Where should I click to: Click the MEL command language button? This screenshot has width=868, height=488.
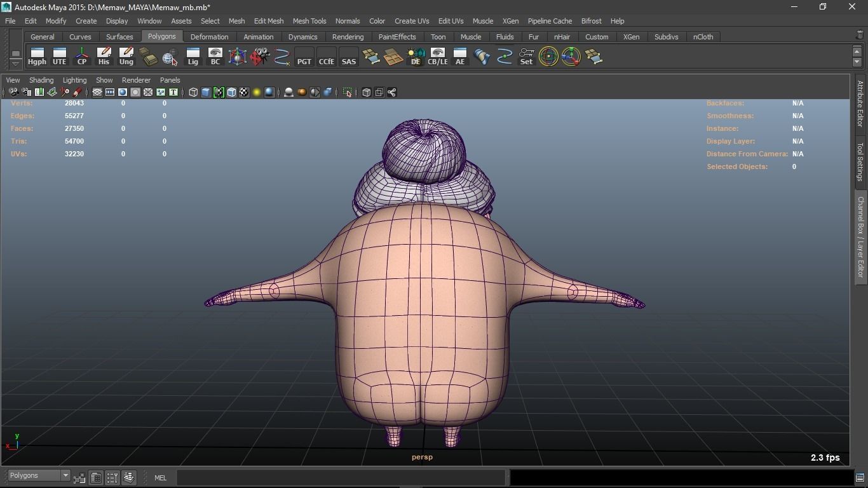(160, 478)
